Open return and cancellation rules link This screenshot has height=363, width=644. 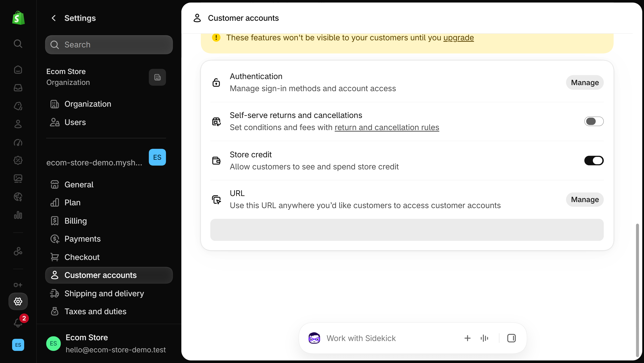coord(387,127)
